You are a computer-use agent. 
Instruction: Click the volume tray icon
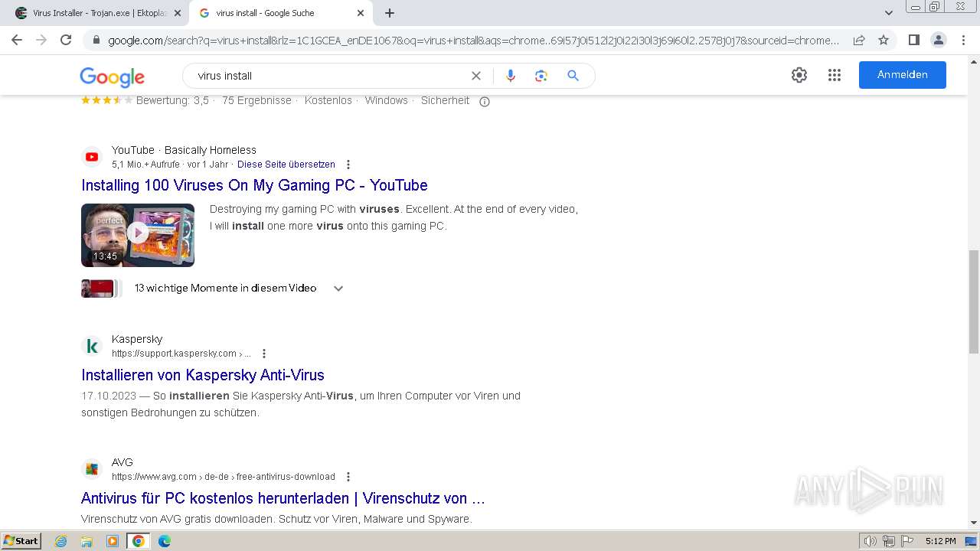871,541
